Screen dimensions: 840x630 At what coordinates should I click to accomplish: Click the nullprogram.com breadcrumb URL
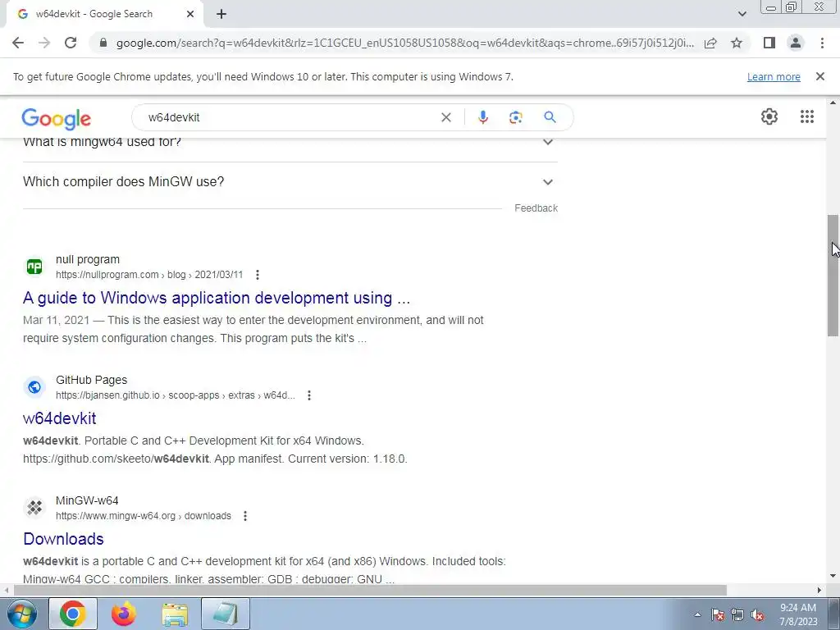(x=149, y=275)
